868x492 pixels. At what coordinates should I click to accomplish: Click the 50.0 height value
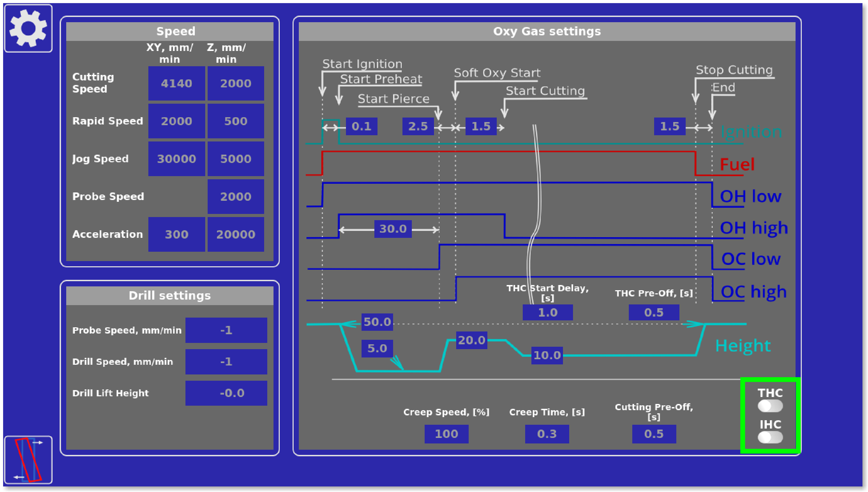click(x=377, y=322)
